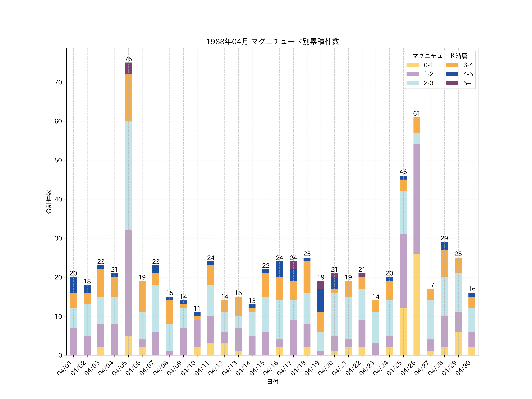Click the y-axis tick label 70
This screenshot has height=399, width=532.
pyautogui.click(x=58, y=82)
